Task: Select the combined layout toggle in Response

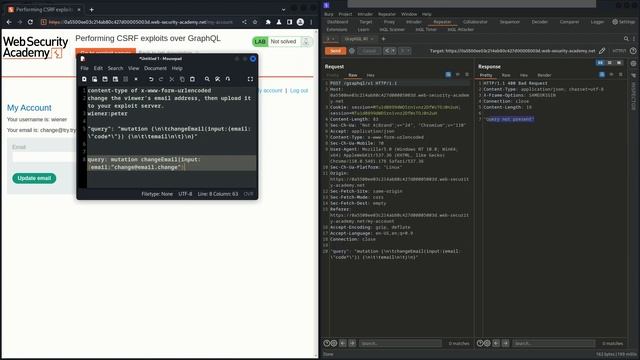Action: coord(619,63)
